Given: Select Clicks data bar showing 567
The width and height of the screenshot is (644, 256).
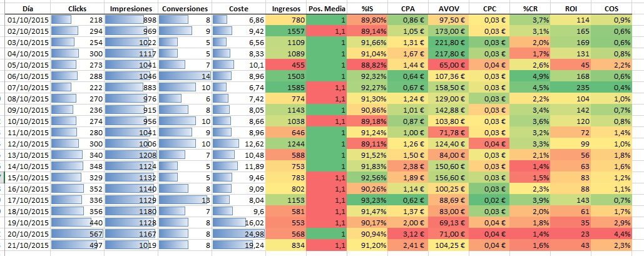Looking at the screenshot, I should 77,234.
